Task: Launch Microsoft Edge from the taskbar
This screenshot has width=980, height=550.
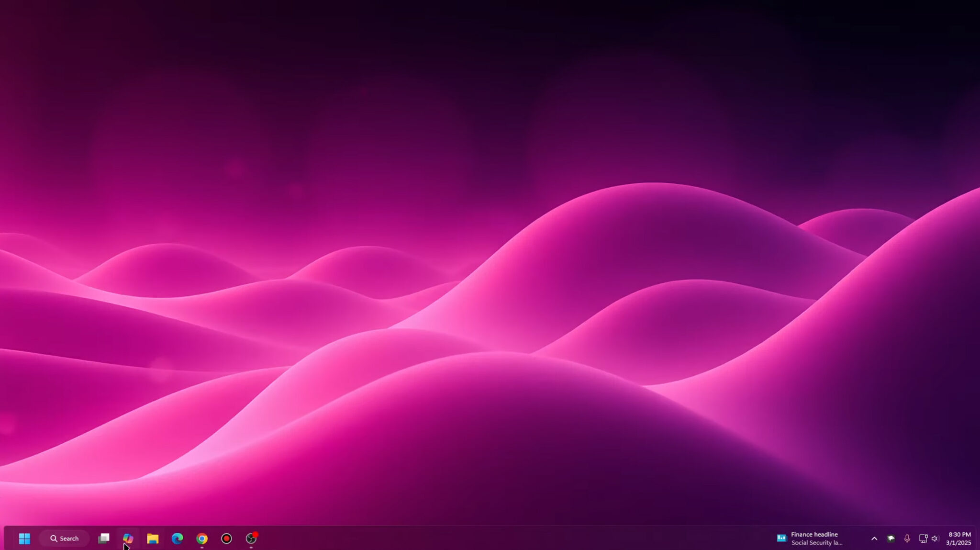Action: 178,538
